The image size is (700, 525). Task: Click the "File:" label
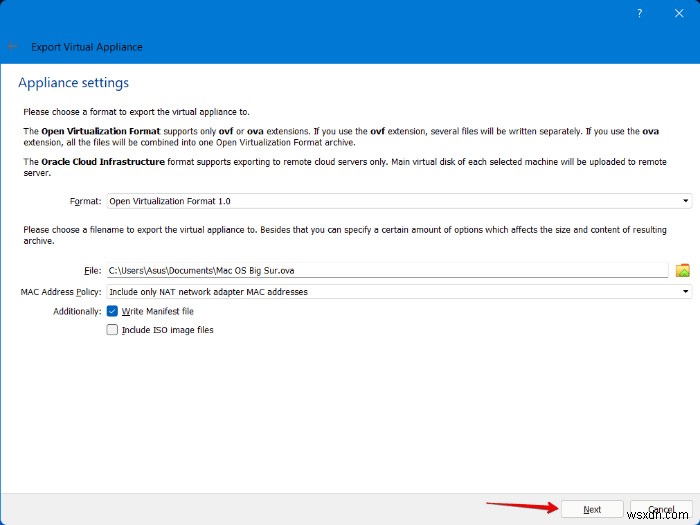93,271
